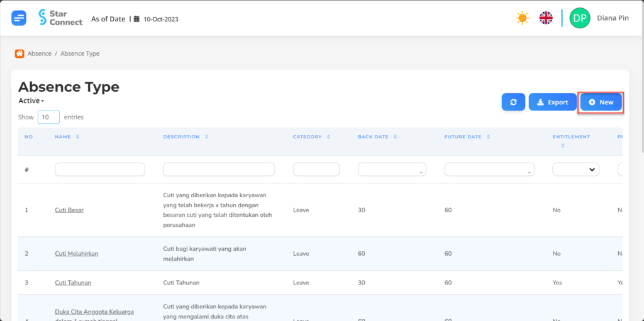644x321 pixels.
Task: Open the DP user avatar
Action: point(579,18)
